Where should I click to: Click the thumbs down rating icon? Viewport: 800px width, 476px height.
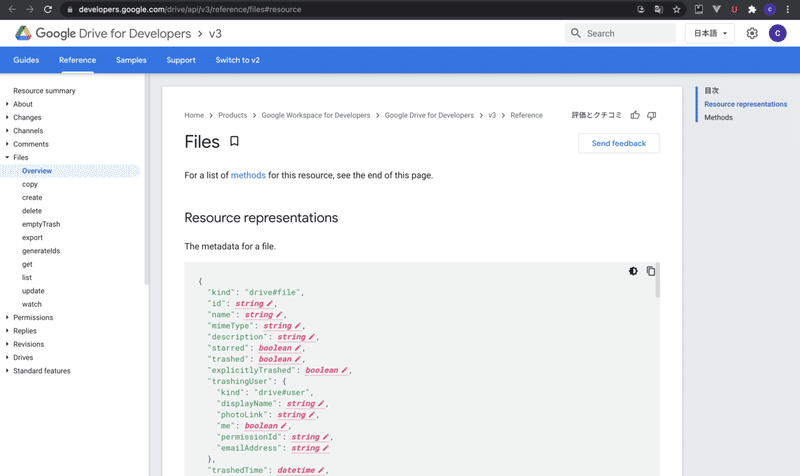(652, 116)
